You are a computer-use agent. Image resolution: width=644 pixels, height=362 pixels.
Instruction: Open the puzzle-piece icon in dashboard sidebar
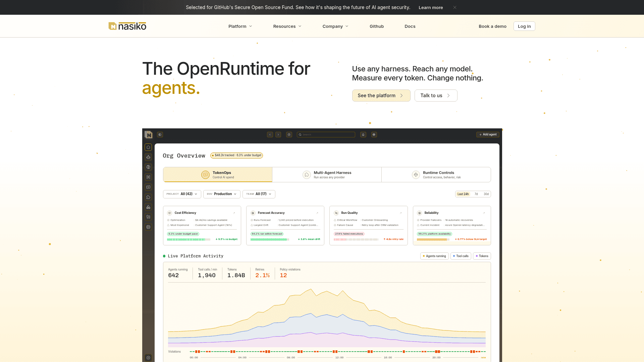coord(148,197)
